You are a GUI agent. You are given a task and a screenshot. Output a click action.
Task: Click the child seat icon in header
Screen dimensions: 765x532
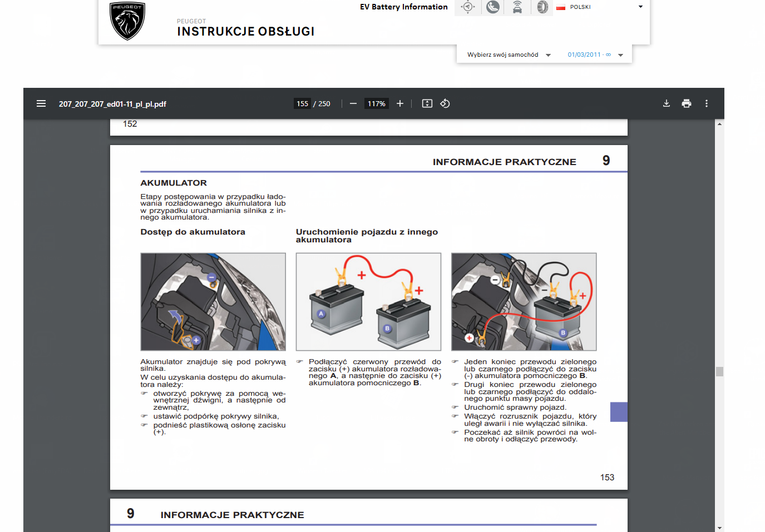tap(493, 7)
